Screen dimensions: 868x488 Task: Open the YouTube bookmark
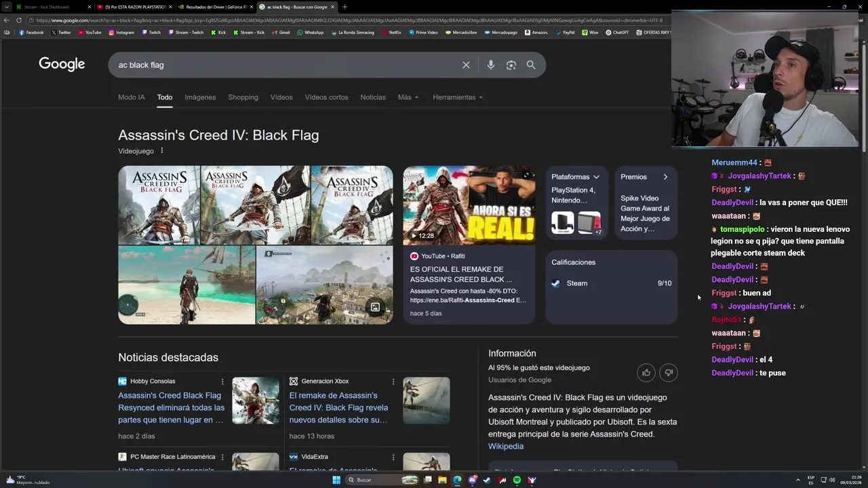click(90, 33)
